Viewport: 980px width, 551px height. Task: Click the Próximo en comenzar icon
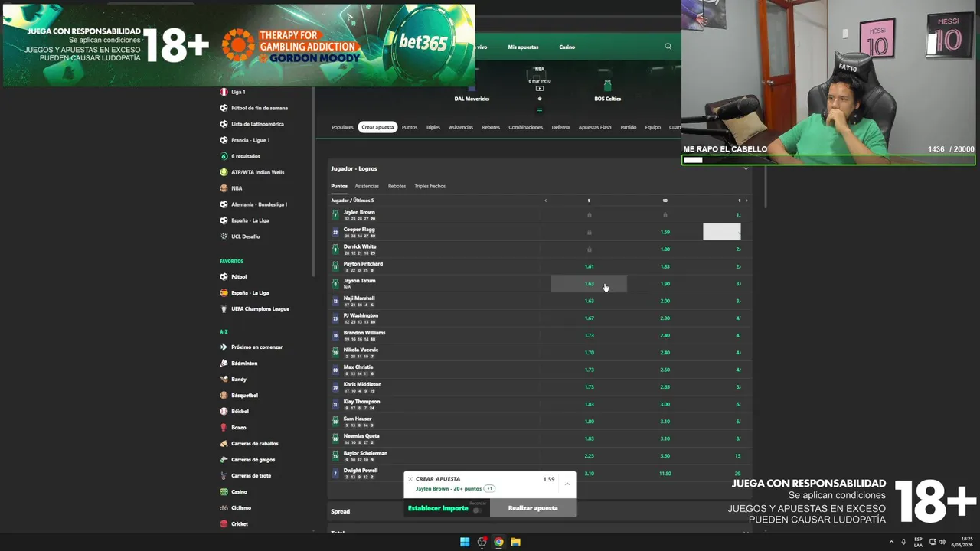point(224,347)
